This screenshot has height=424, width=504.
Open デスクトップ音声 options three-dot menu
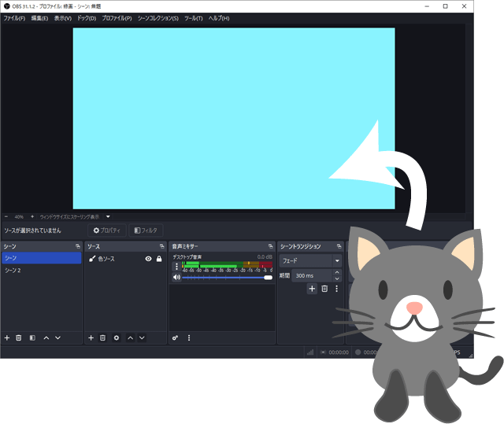point(176,267)
